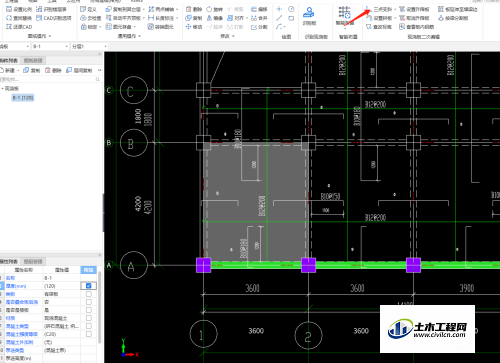Run Cloud Check (云检查) tool
Viewport: 500px width, 363px height.
91,18
